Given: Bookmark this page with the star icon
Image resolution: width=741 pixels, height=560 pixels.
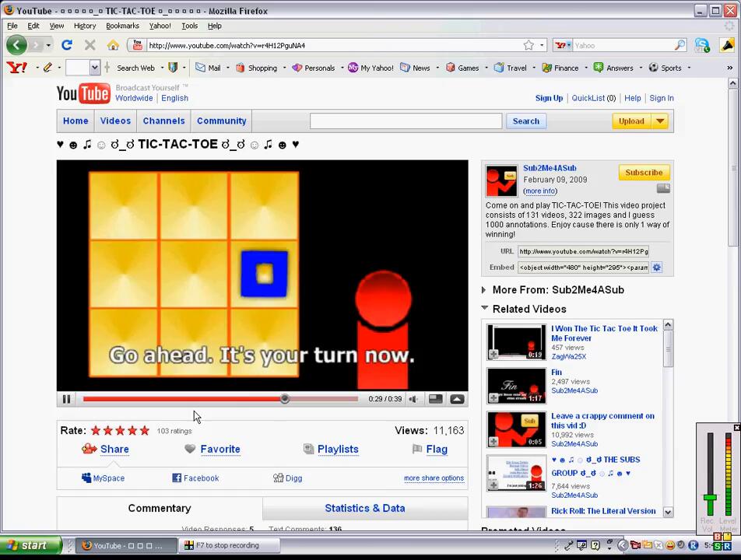Looking at the screenshot, I should pos(529,45).
